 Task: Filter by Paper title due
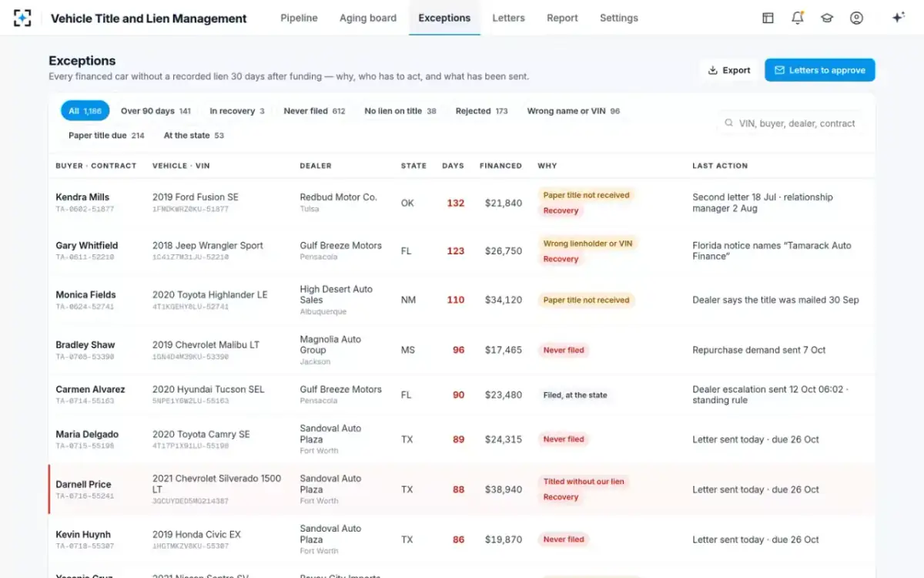(106, 136)
